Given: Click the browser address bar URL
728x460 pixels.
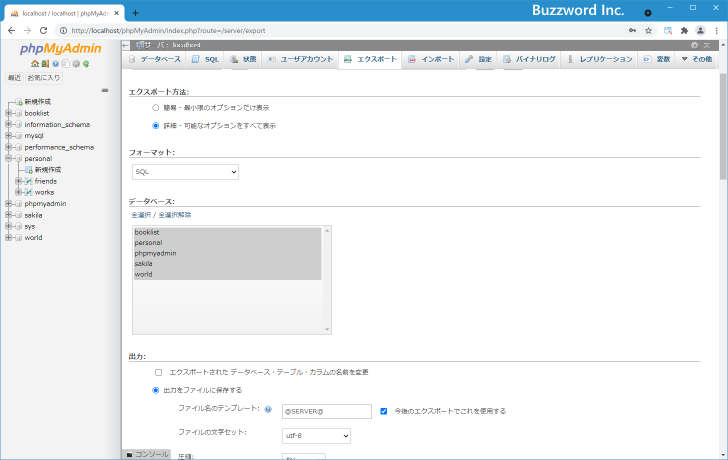Looking at the screenshot, I should tap(169, 31).
